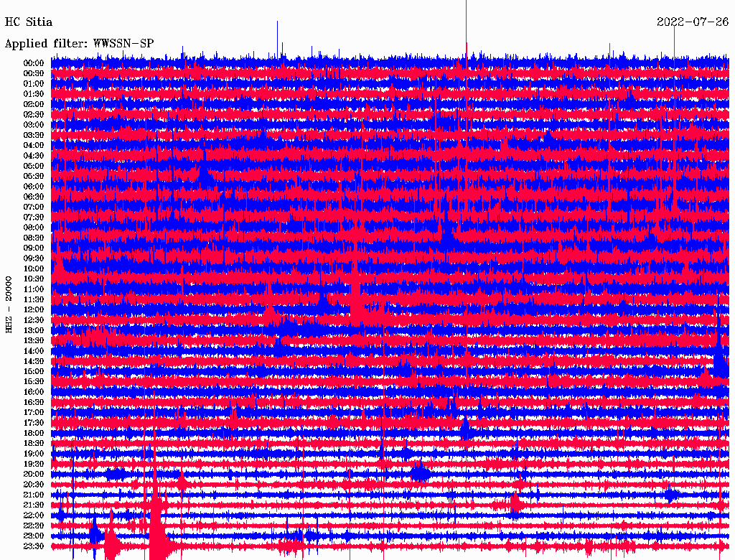Select the 08:30 time label
This screenshot has height=560, width=735.
coord(34,238)
